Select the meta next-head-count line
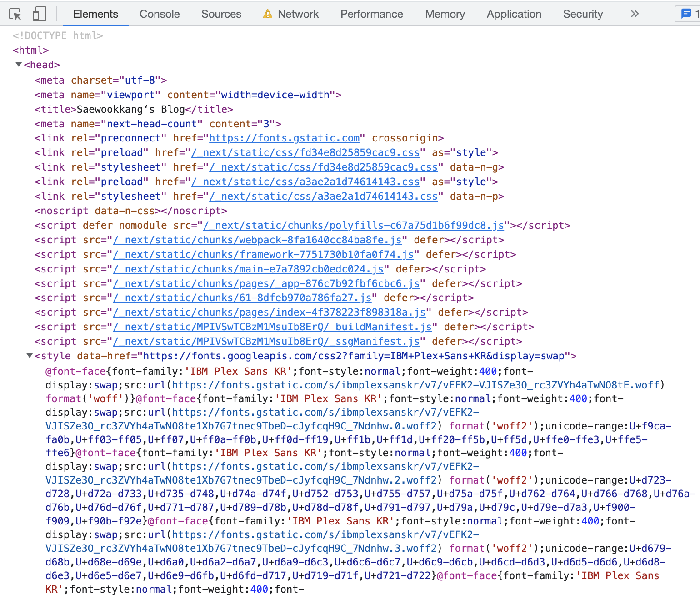The height and width of the screenshot is (595, 700). 158,124
